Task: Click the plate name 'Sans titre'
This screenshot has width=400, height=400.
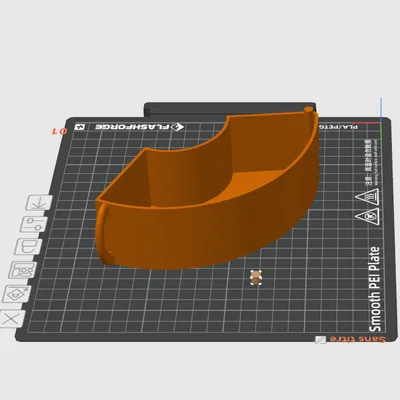Action: [357, 339]
